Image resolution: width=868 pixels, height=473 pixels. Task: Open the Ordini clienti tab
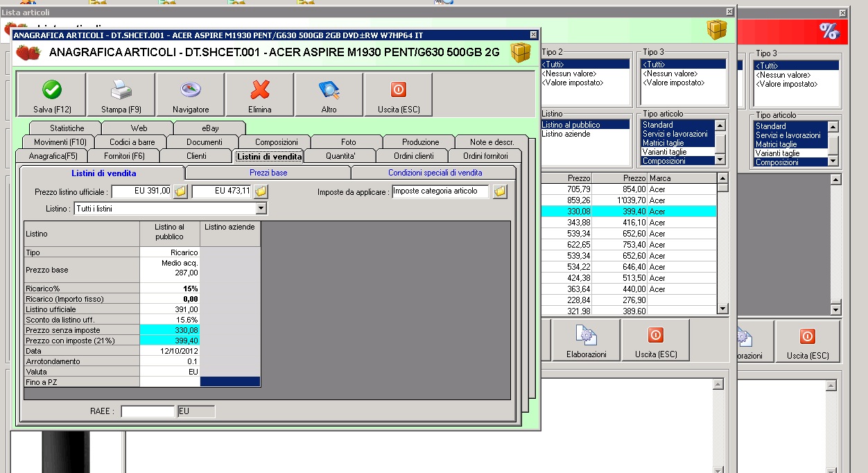tap(413, 156)
